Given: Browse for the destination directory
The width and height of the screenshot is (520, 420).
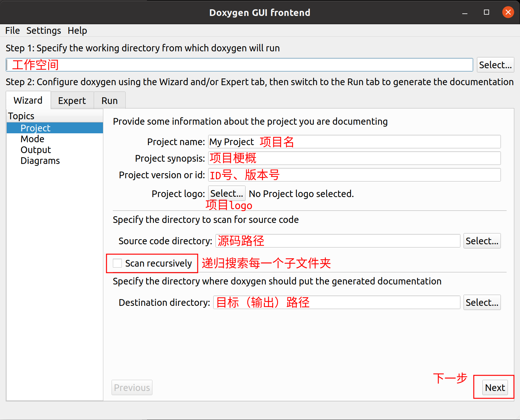Looking at the screenshot, I should (x=482, y=302).
